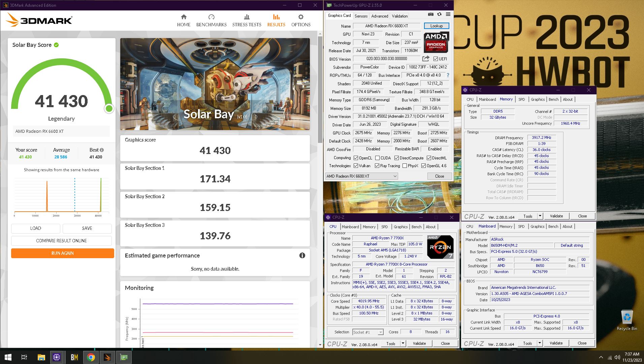Switch to Validation tab in GPU-Z
Viewport: 644px width, 364px height.
click(399, 16)
